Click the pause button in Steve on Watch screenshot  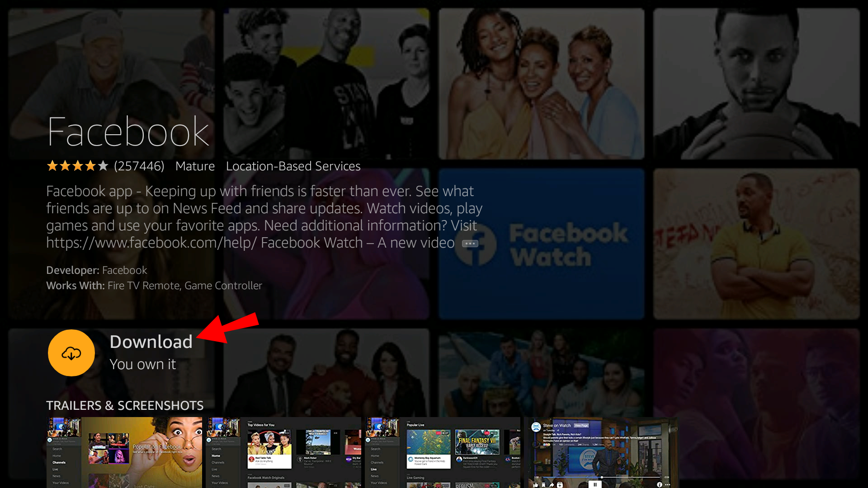[595, 484]
